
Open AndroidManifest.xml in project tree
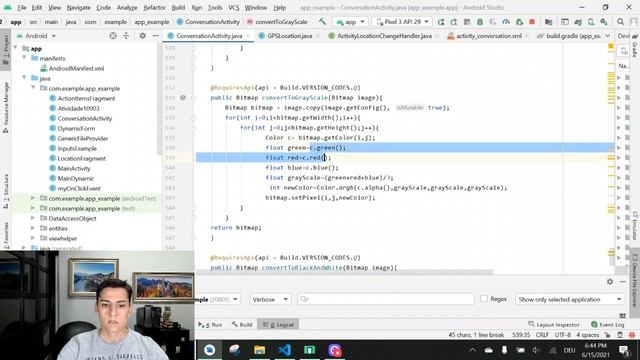coord(76,68)
